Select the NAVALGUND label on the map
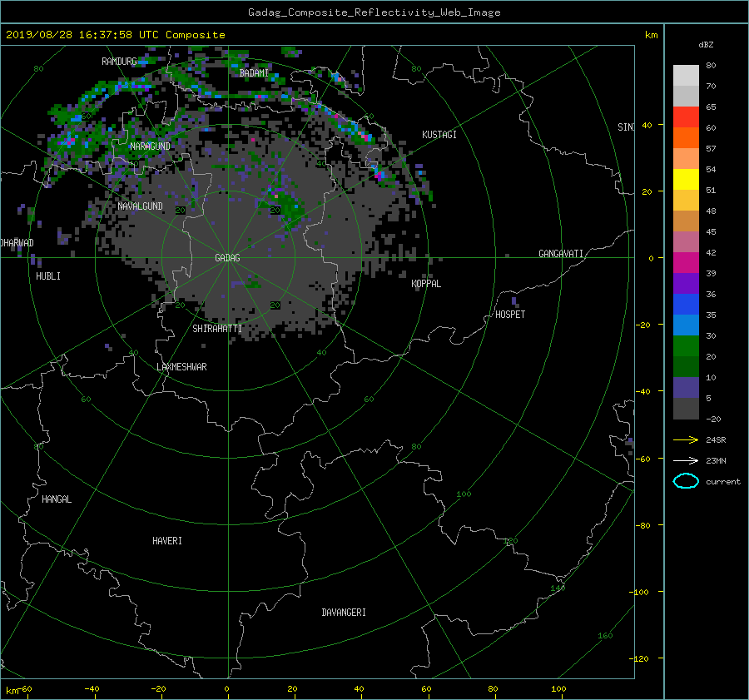This screenshot has height=700, width=749. 140,206
